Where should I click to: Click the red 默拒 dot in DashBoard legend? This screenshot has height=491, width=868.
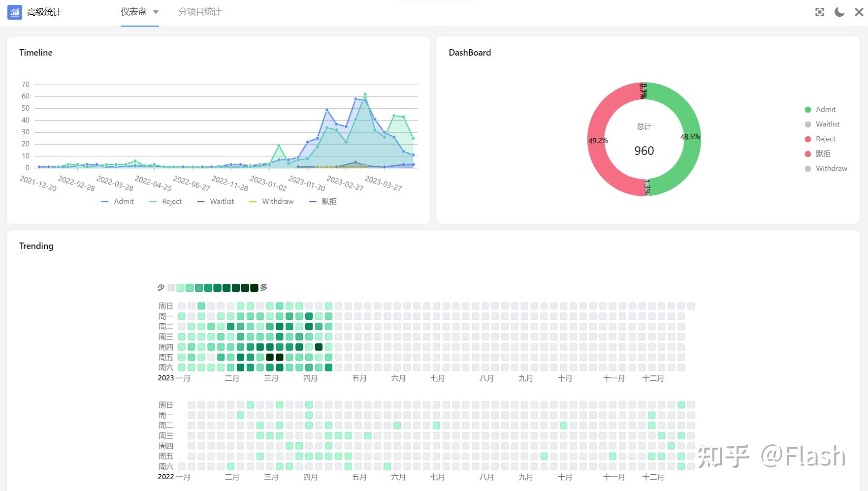tap(807, 153)
